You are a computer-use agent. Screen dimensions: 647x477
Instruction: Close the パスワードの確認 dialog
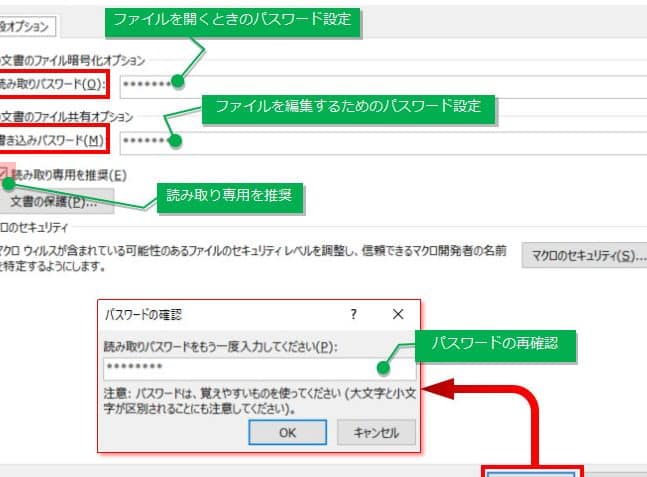(x=398, y=314)
